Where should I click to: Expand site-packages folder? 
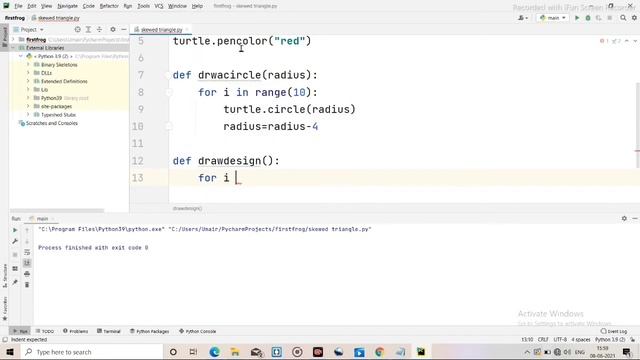click(28, 107)
